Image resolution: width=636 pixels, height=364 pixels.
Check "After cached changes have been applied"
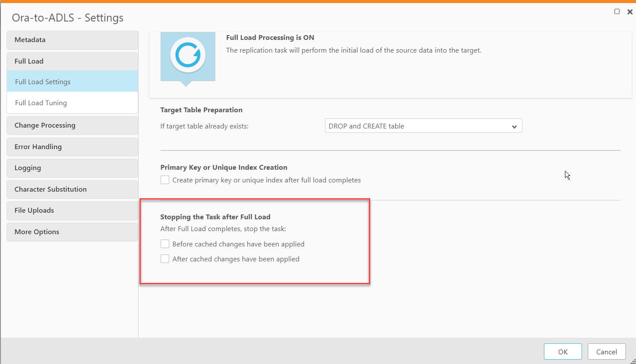(164, 259)
